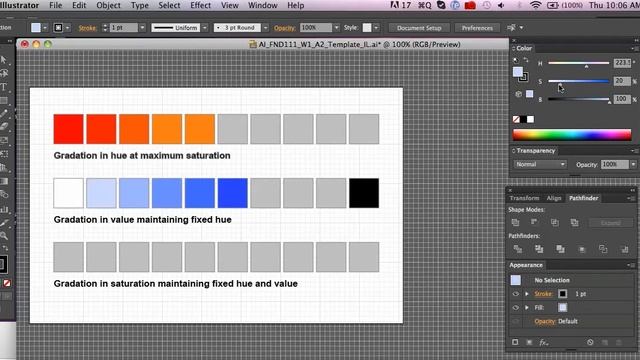Open the Appearance panel options menu

tap(630, 265)
